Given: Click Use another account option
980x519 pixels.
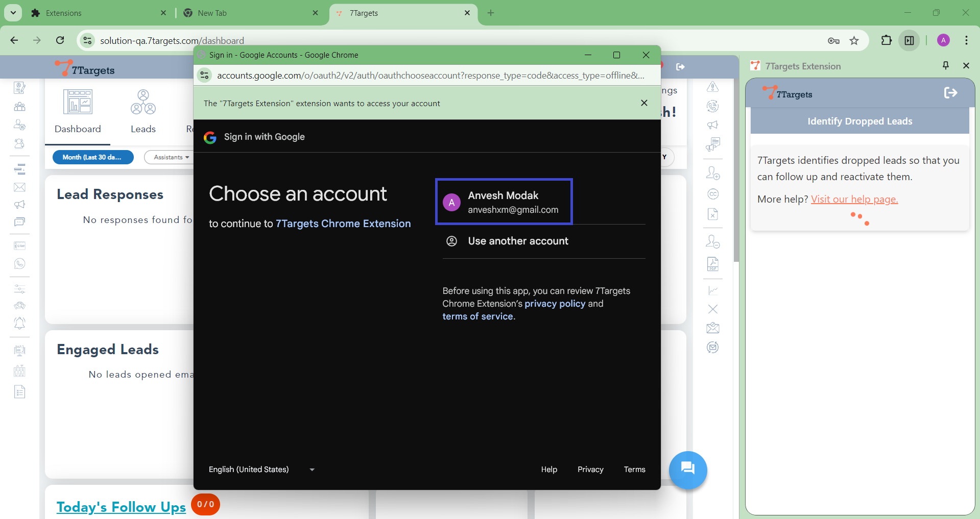Looking at the screenshot, I should click(517, 241).
